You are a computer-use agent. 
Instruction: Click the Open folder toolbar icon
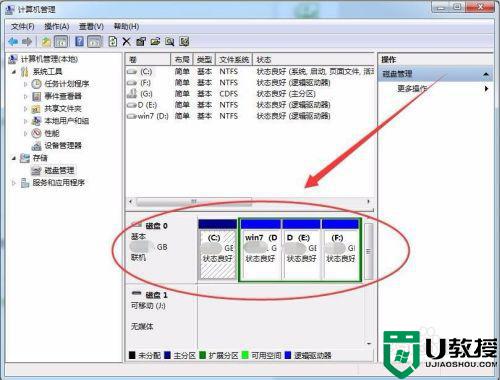(155, 42)
